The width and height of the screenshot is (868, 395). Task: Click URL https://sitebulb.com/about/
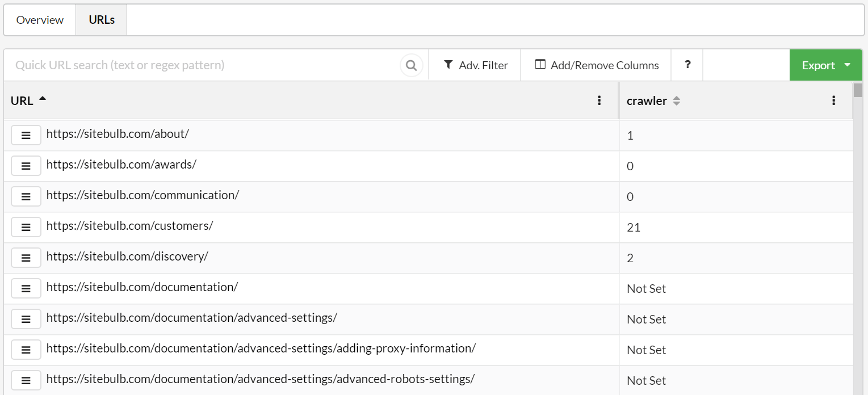(x=118, y=134)
